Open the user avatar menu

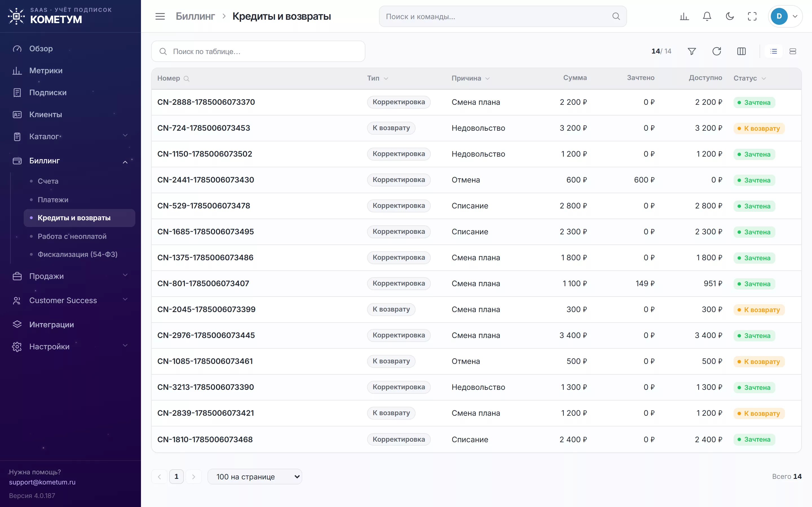[x=784, y=16]
